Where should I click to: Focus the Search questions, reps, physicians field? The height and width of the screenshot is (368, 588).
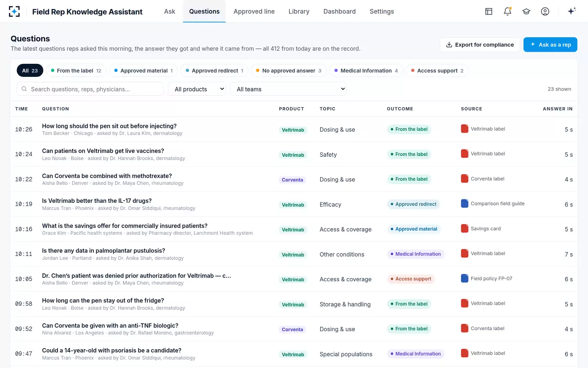point(90,89)
